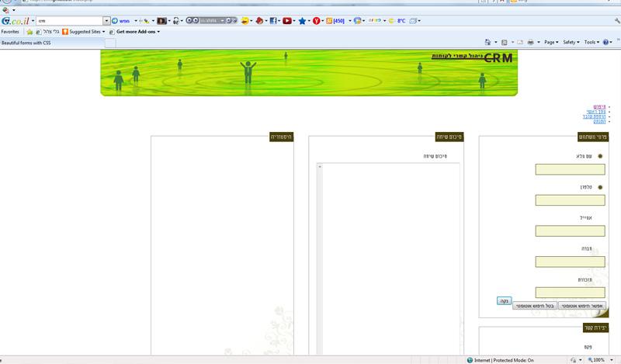Click the last yellow input field above the buttons
Screen dimensions: 621x364
click(x=570, y=293)
